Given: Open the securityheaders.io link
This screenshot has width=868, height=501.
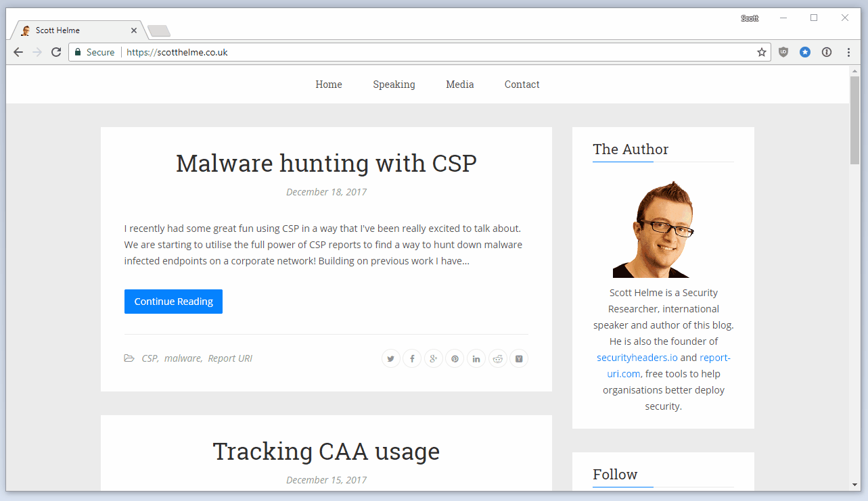Looking at the screenshot, I should (x=637, y=358).
